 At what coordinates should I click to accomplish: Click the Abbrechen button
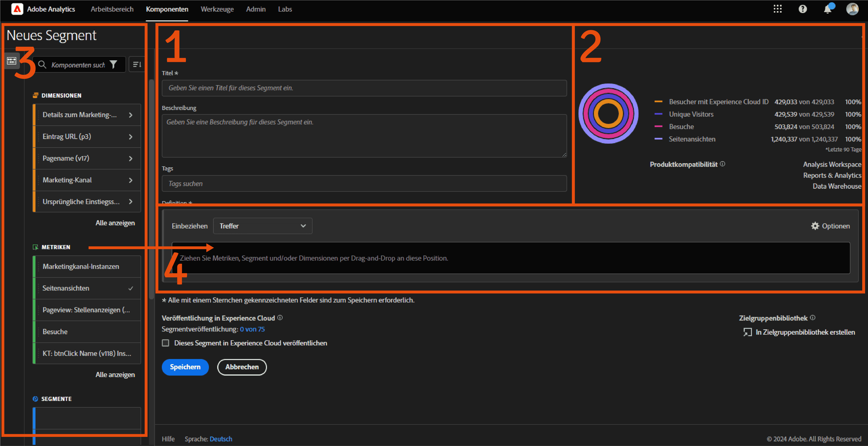[242, 367]
